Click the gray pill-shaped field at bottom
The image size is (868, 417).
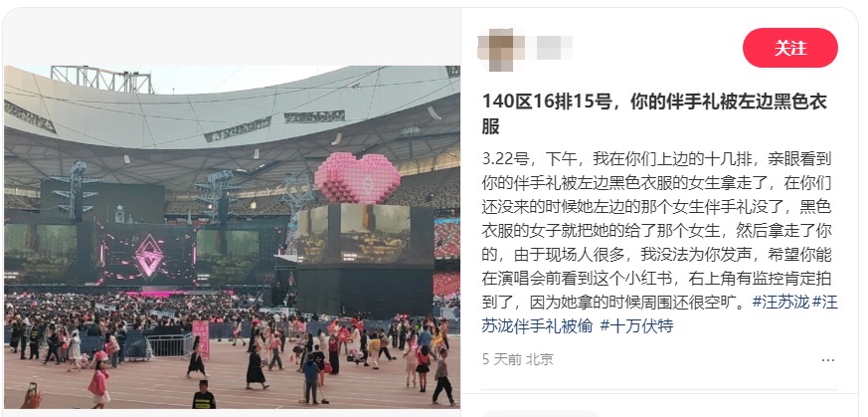point(541,414)
